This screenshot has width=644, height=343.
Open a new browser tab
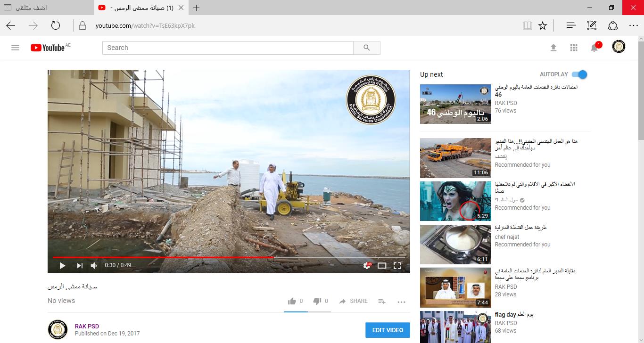coord(197,8)
